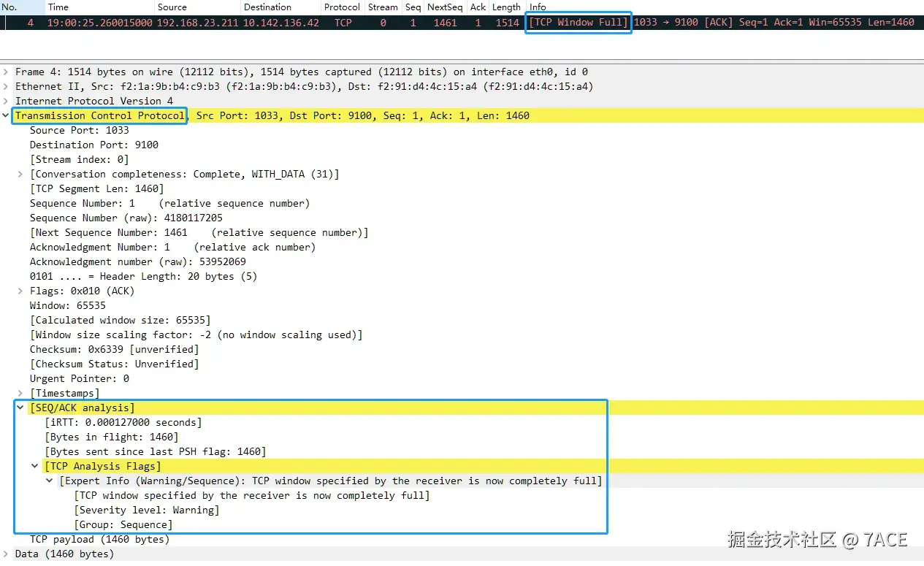Select the [Stream index: 0] field
Viewport: 924px width, 566px height.
coord(79,159)
